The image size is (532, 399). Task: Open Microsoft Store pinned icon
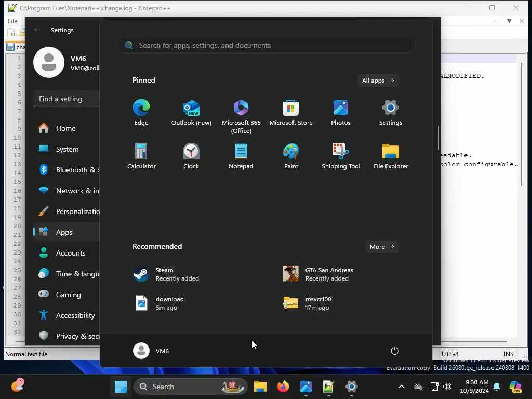tap(291, 113)
